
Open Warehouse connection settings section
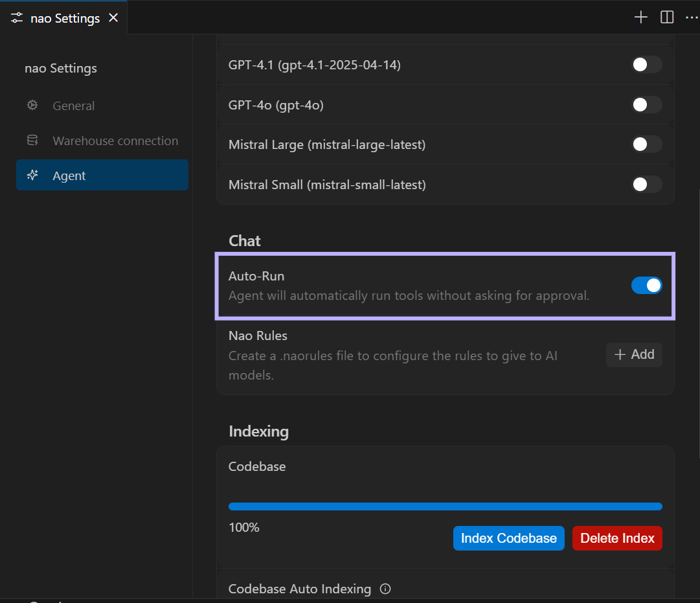(115, 141)
